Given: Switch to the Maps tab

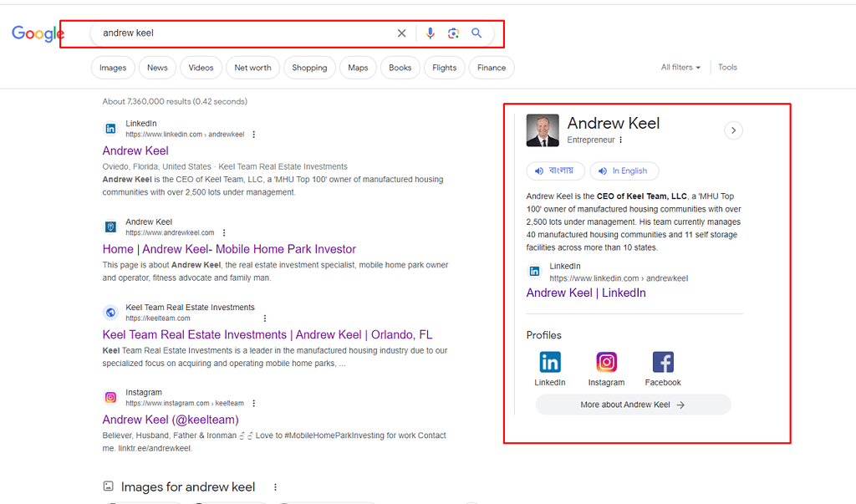Looking at the screenshot, I should tap(358, 68).
